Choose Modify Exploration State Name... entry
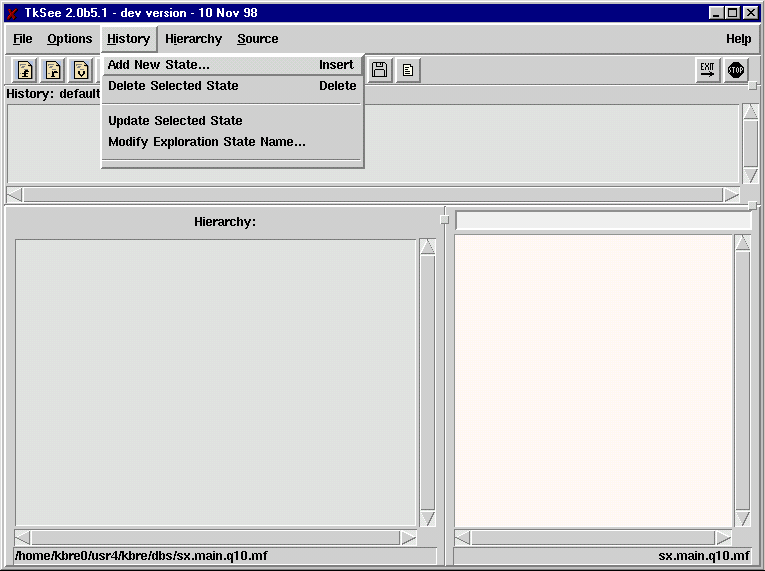 pos(232,142)
